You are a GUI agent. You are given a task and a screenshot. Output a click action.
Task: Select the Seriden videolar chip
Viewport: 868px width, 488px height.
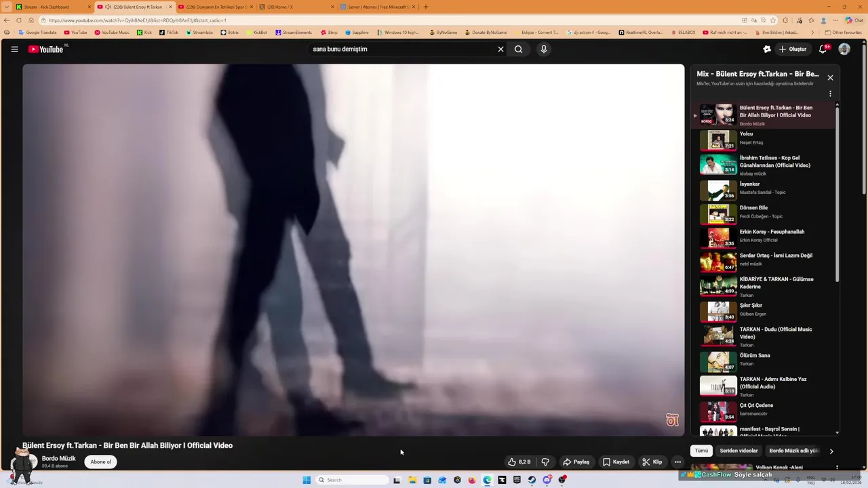point(738,451)
